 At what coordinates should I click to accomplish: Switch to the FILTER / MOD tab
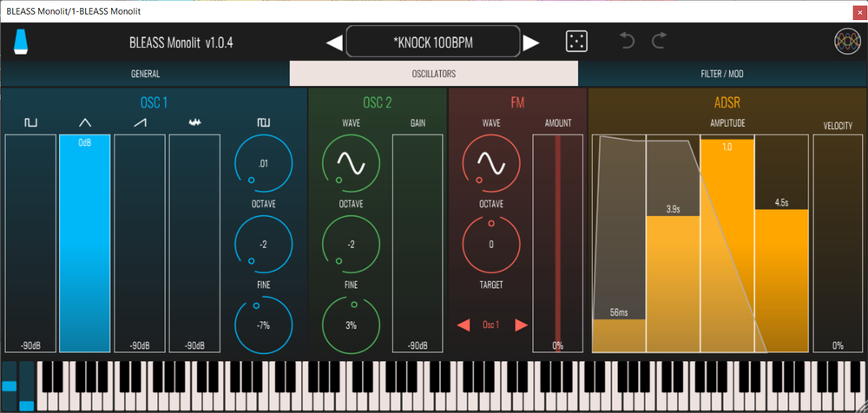pos(722,74)
